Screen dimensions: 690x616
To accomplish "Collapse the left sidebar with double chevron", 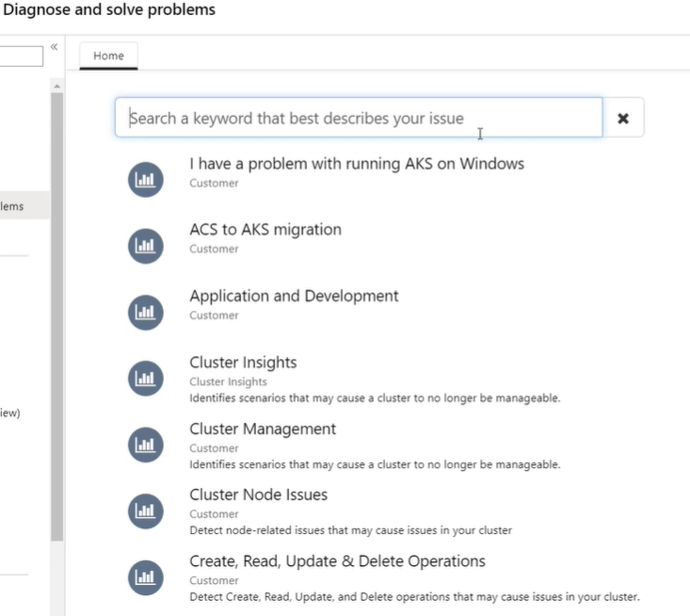I will pos(55,46).
